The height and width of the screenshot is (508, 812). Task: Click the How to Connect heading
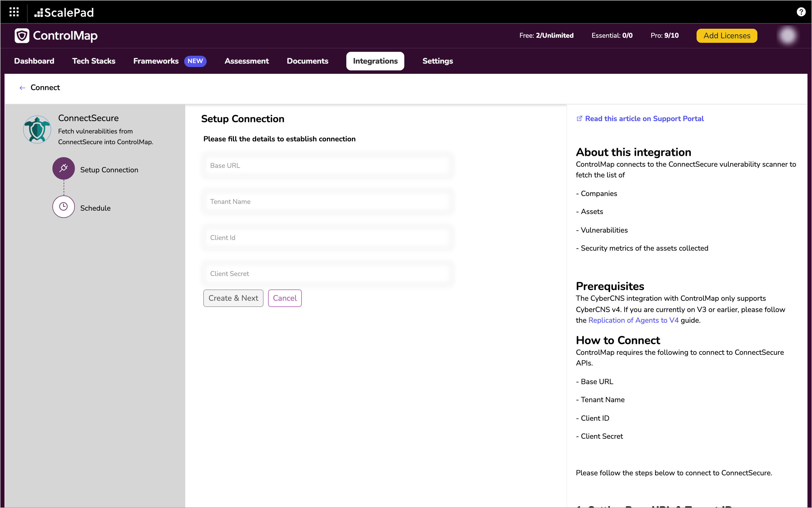618,340
